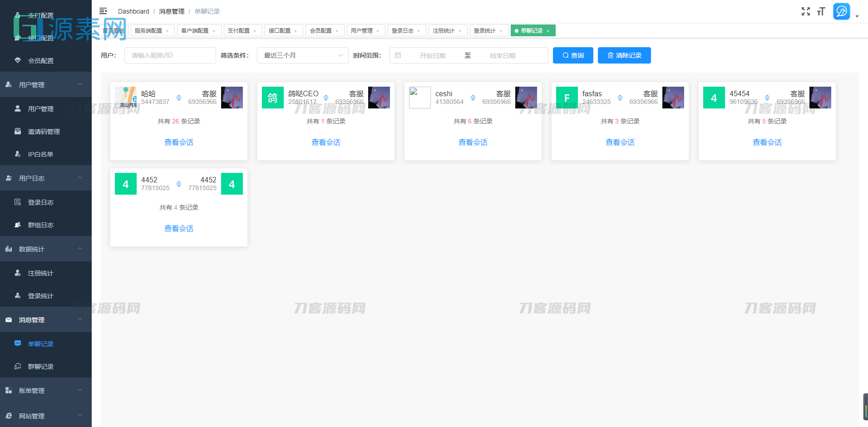Open 登录日志 under 用户日志

pyautogui.click(x=40, y=202)
